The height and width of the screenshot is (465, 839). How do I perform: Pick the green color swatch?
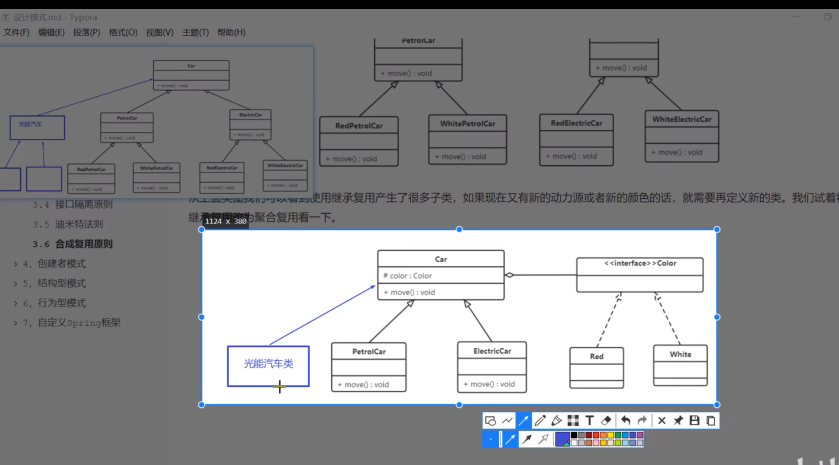(x=617, y=435)
